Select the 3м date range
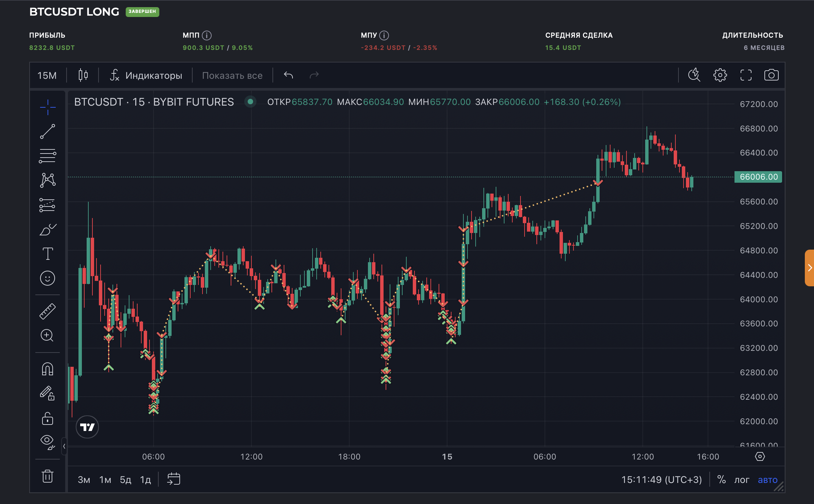The height and width of the screenshot is (504, 814). click(84, 480)
